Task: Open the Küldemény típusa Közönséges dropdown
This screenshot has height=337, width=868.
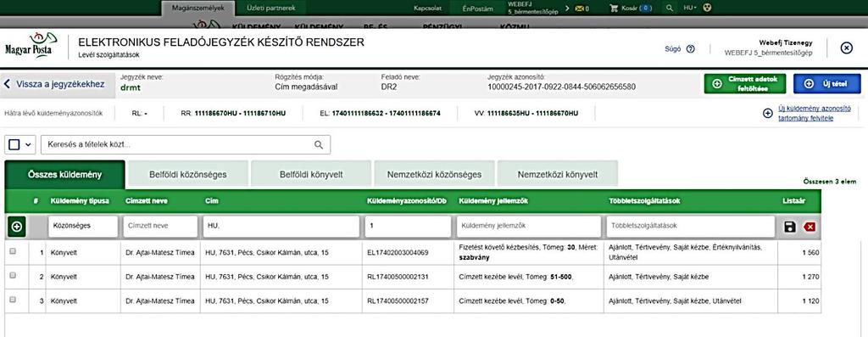Action: tap(83, 226)
